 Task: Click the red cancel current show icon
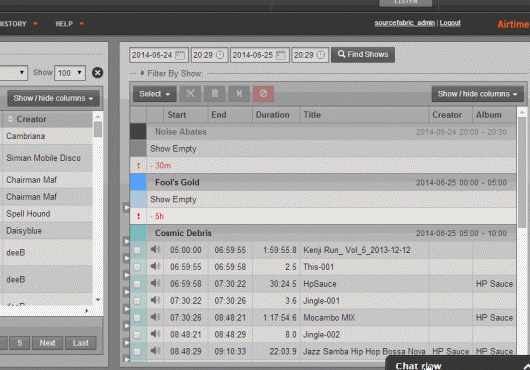[x=263, y=94]
